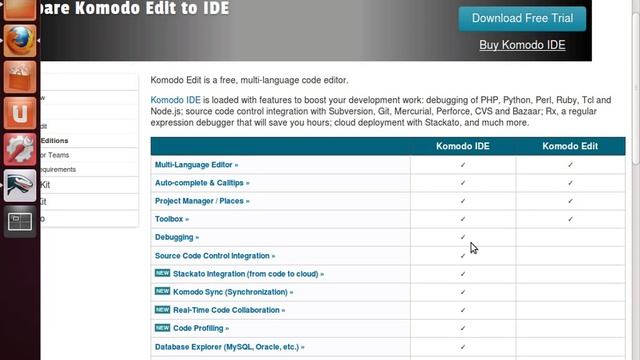
Task: Open the Toolbox feature link
Action: click(172, 219)
